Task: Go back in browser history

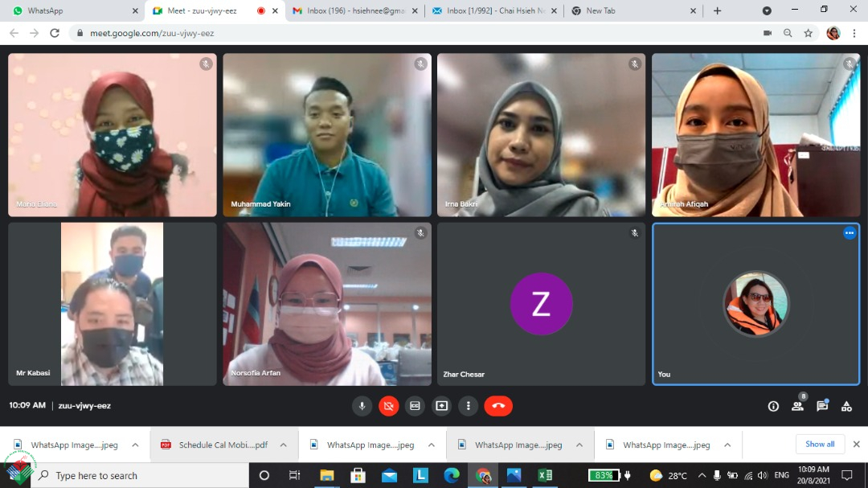Action: 14,33
